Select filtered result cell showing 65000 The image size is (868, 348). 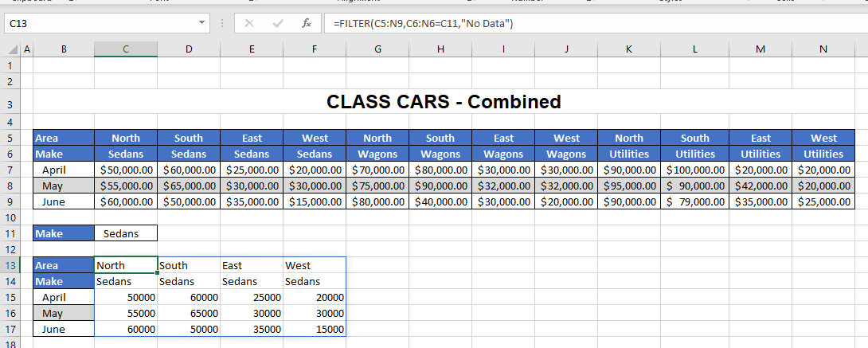tap(189, 314)
